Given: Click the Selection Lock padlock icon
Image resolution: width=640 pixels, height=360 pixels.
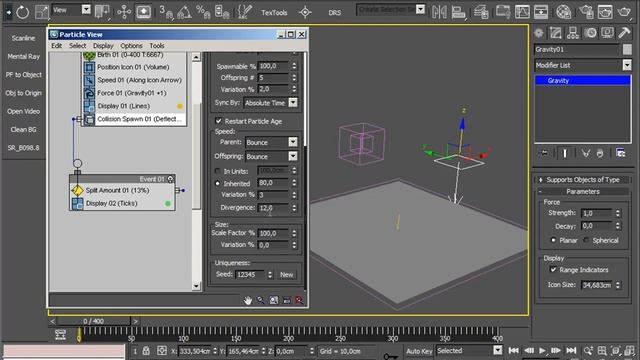Looking at the screenshot, I should [x=146, y=351].
